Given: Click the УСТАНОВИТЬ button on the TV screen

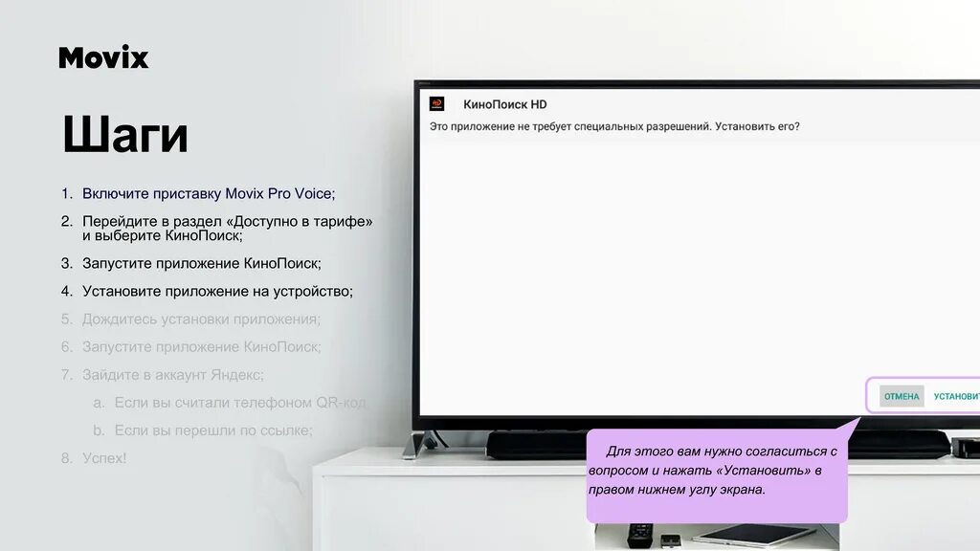Looking at the screenshot, I should [x=956, y=396].
